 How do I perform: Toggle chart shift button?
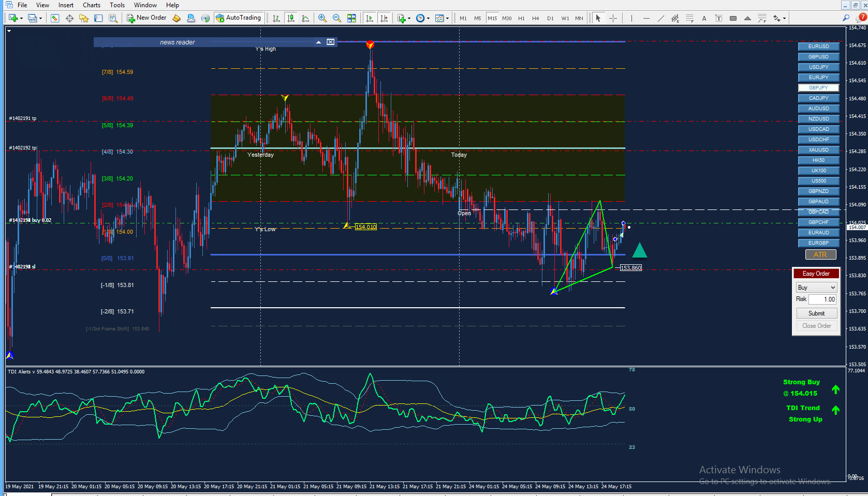(384, 18)
